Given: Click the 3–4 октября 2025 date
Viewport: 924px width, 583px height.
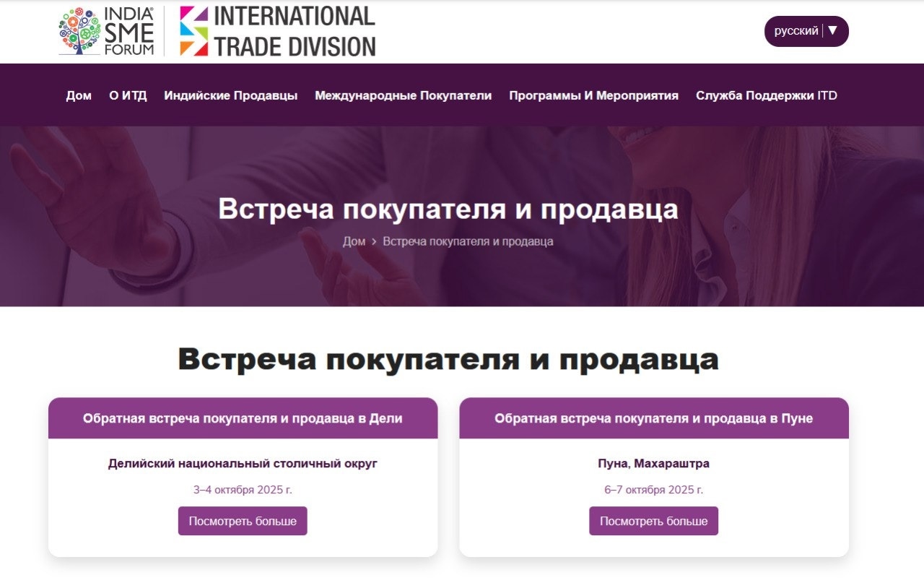Looking at the screenshot, I should tap(243, 490).
